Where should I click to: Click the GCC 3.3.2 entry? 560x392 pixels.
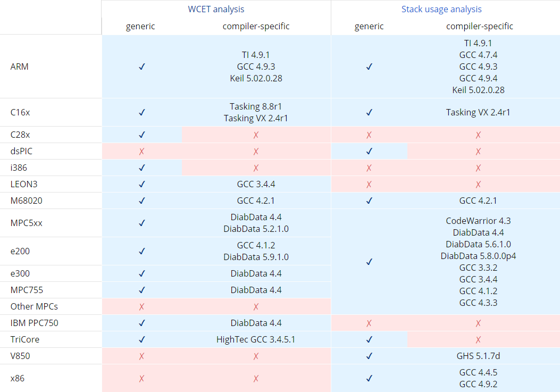(x=478, y=268)
